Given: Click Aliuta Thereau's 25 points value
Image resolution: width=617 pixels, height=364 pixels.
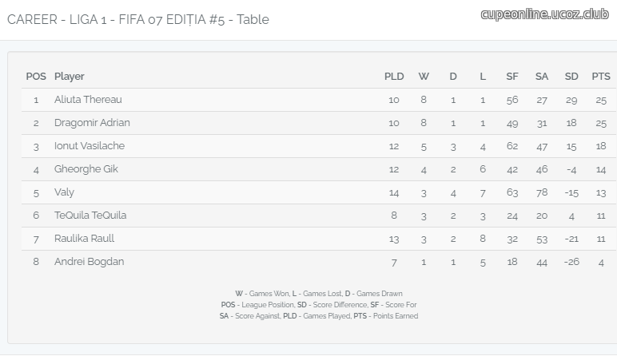Looking at the screenshot, I should pyautogui.click(x=601, y=100).
